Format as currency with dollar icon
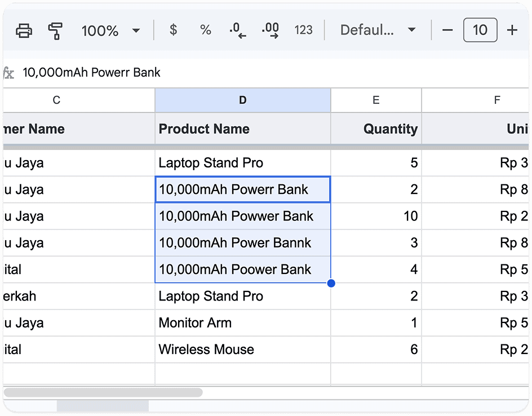The width and height of the screenshot is (532, 416). tap(173, 30)
